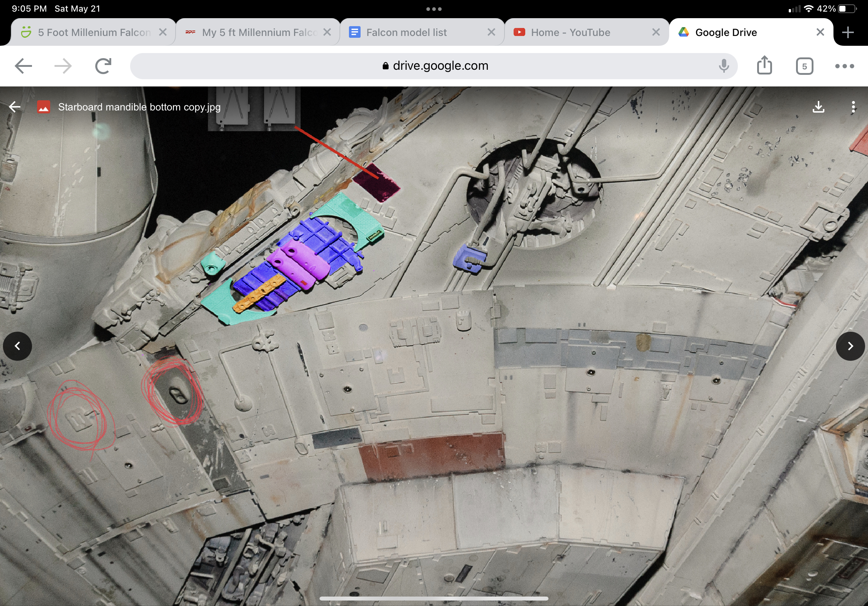Viewport: 868px width, 606px height.
Task: Close the Google Drive tab
Action: pyautogui.click(x=820, y=32)
